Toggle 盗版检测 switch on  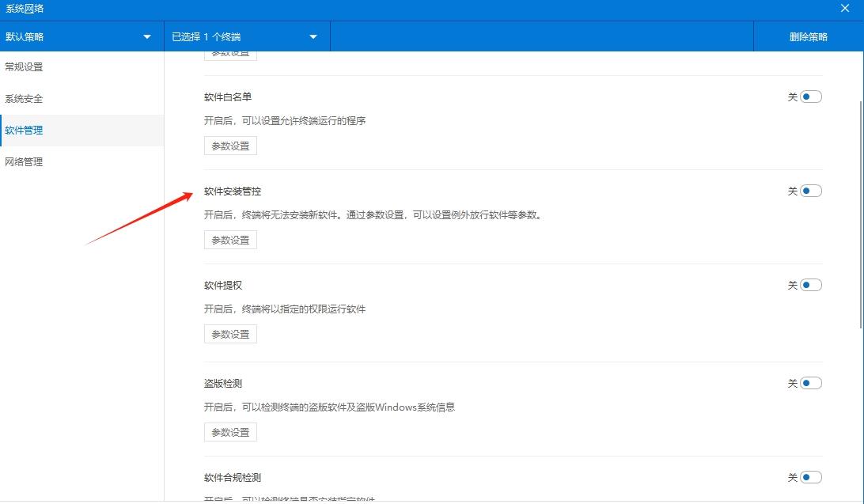pos(810,384)
